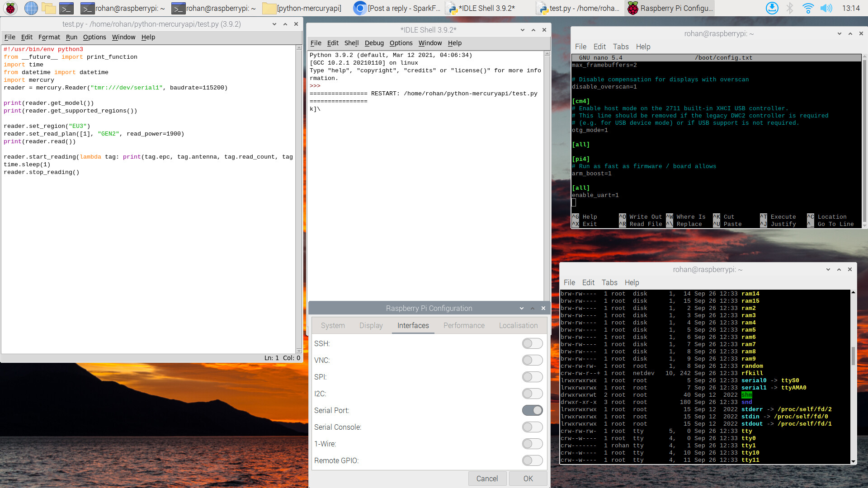
Task: Click the Bluetooth icon in the system tray
Action: coord(790,8)
